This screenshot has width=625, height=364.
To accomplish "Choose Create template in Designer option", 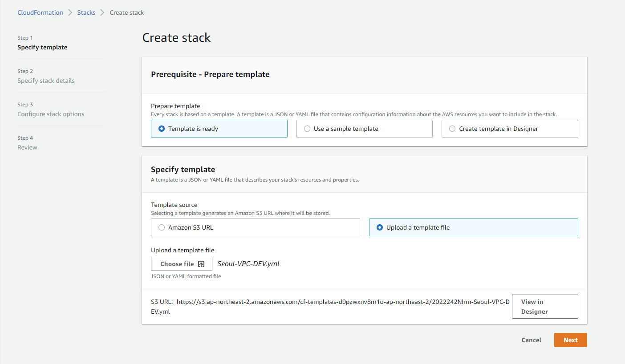I will [510, 129].
